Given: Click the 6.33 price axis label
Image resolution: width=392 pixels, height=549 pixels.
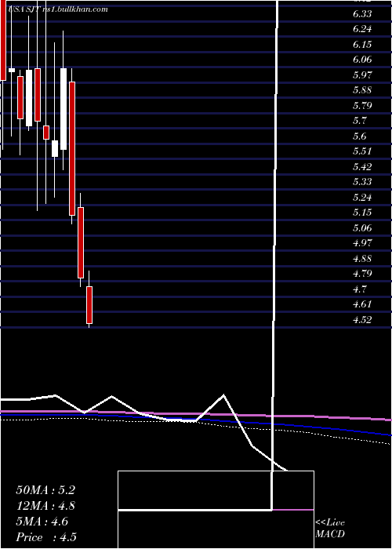Looking at the screenshot, I should tap(362, 13).
